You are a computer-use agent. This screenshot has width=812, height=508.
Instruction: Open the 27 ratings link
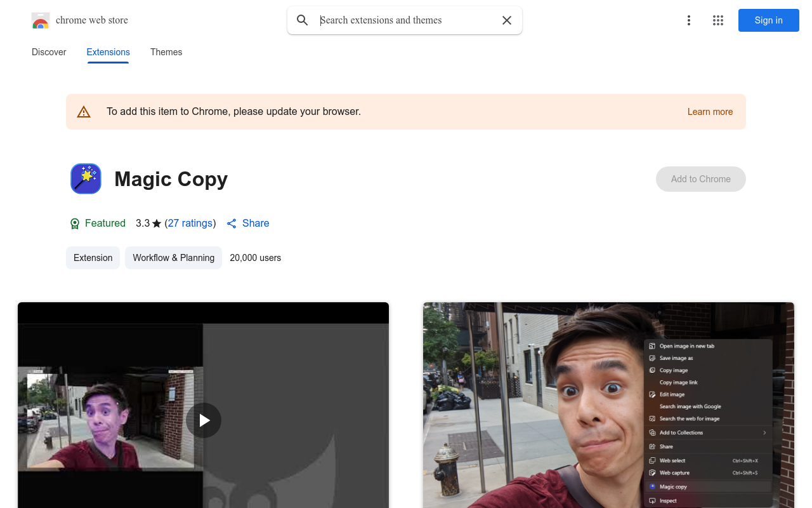pos(190,224)
